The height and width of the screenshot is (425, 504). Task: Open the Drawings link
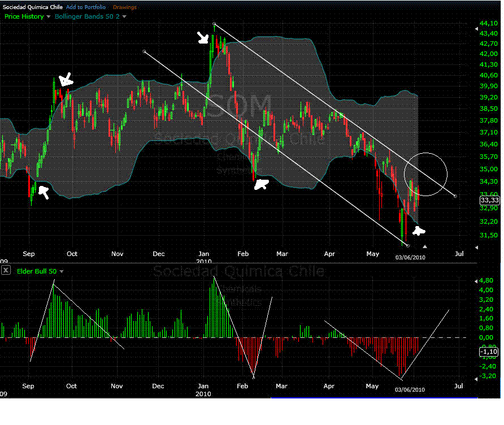124,7
